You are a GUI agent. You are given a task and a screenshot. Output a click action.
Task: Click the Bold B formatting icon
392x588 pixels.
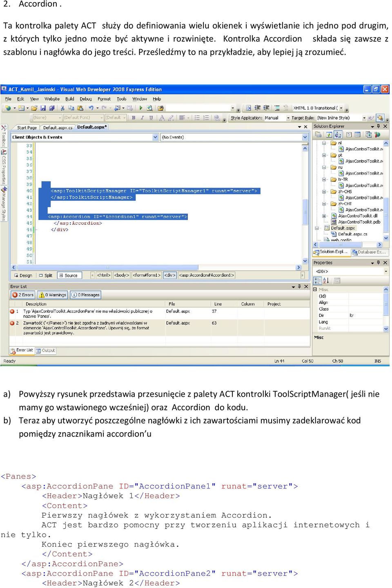[134, 118]
